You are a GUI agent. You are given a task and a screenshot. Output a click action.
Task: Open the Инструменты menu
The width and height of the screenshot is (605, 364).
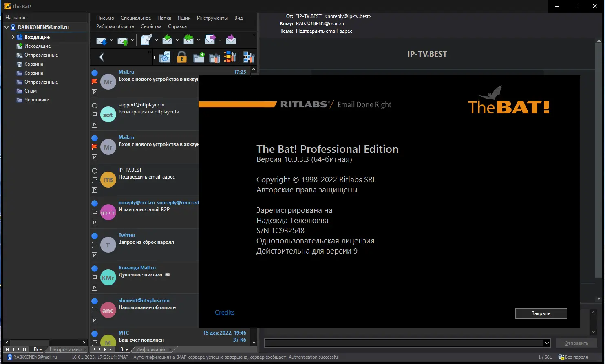click(x=212, y=18)
